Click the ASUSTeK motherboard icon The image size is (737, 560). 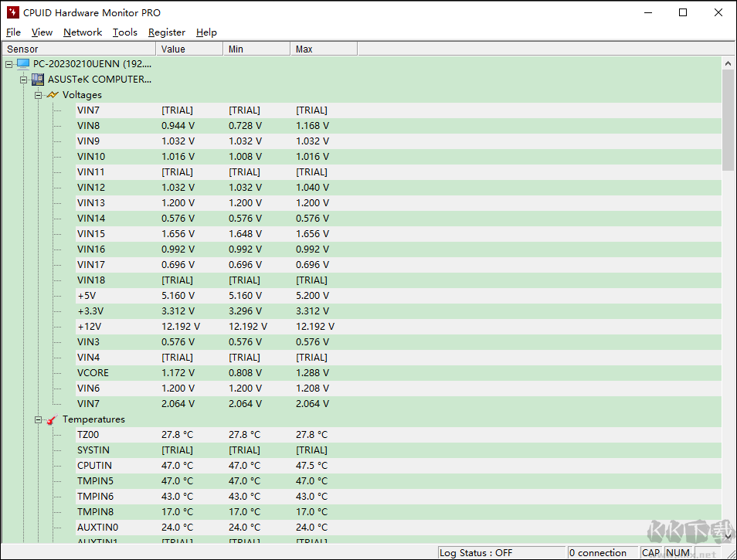pyautogui.click(x=38, y=80)
